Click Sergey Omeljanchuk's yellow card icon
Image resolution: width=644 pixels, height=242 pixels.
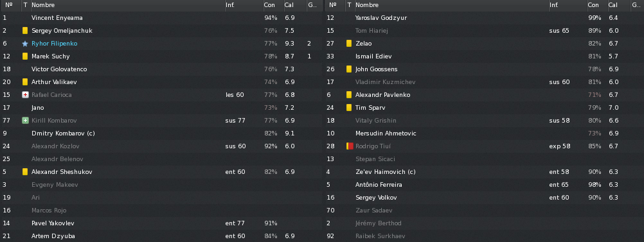click(x=25, y=31)
